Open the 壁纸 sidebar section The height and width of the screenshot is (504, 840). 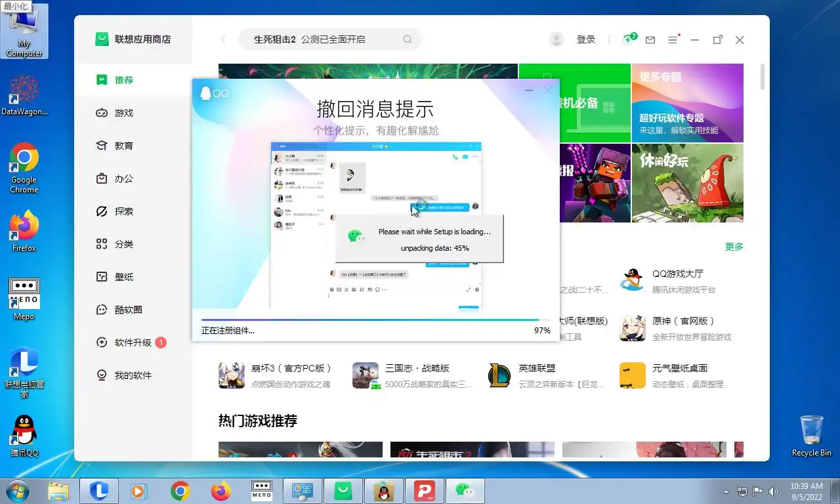133,277
